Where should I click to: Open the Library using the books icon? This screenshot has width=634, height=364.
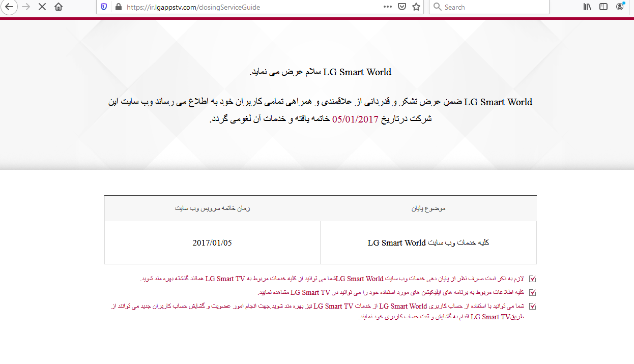587,7
